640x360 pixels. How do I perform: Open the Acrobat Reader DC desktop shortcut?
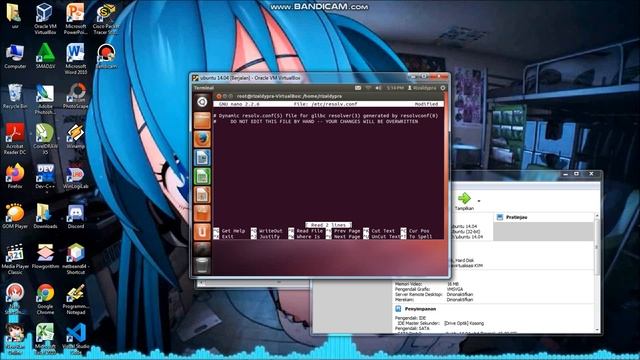click(15, 139)
